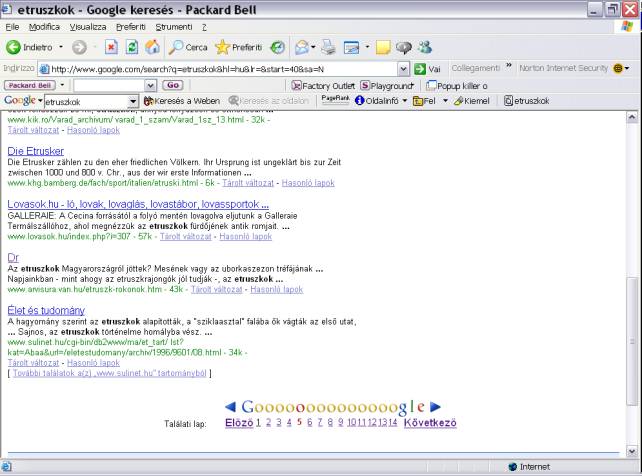Screen dimensions: 642x476
Task: Click the Packard Bell Go button
Action: [x=173, y=85]
